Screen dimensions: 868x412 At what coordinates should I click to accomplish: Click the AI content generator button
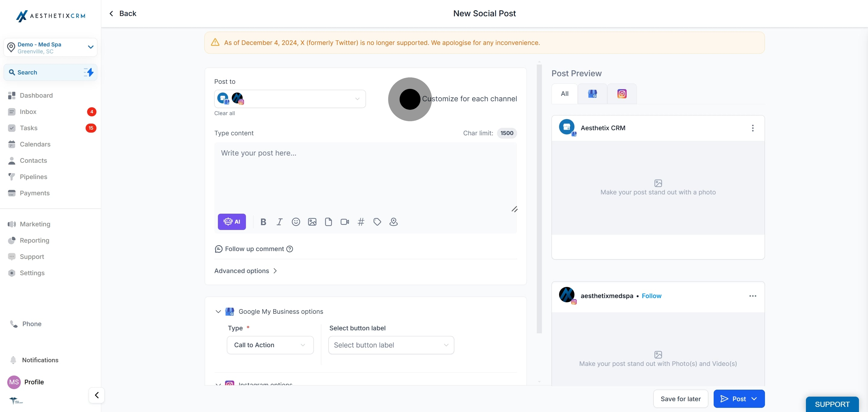231,222
